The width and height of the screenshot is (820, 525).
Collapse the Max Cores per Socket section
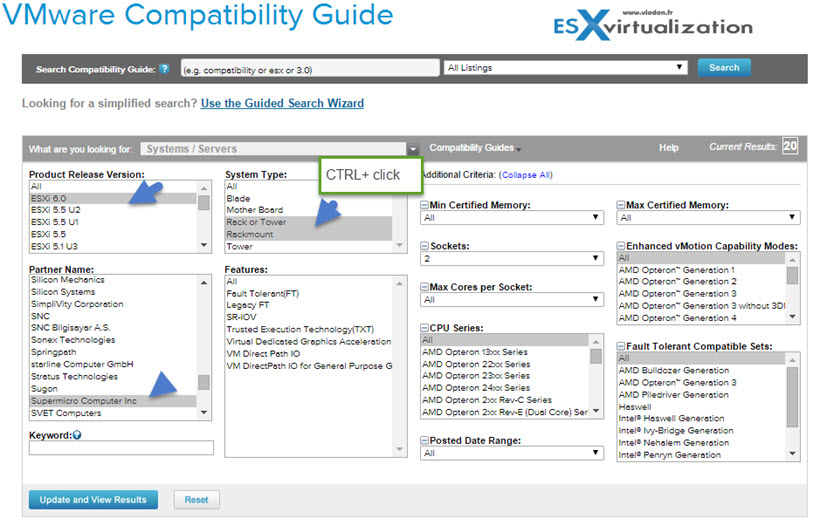pos(425,287)
